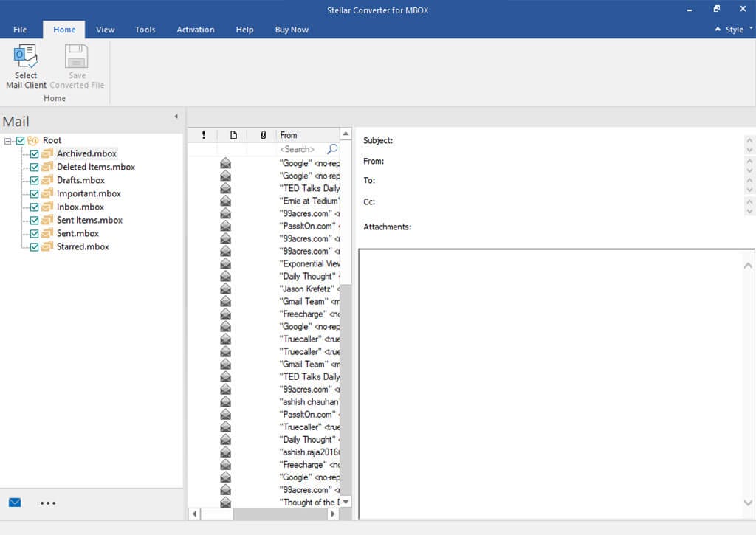
Task: Uncheck the Inbox.mbox checkbox
Action: [x=34, y=207]
